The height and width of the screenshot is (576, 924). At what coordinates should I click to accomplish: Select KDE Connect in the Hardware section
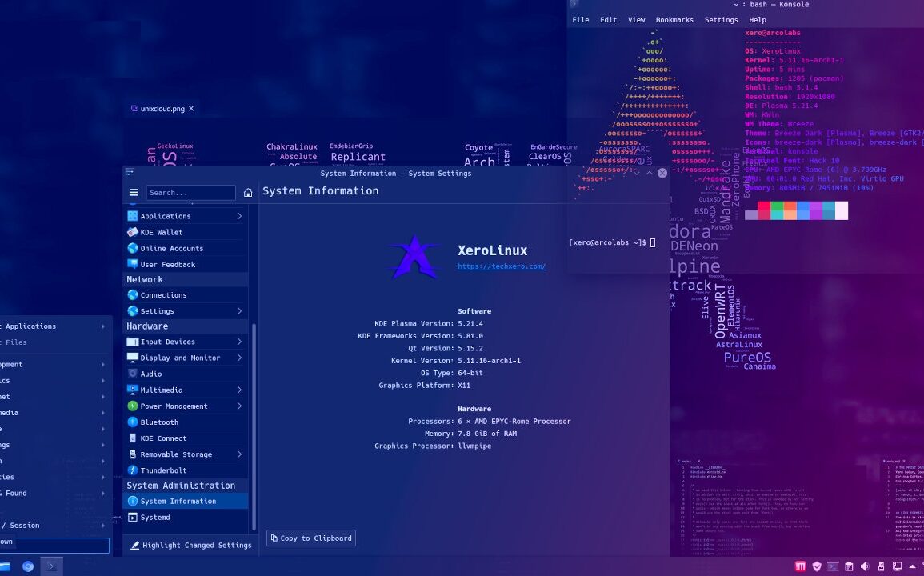coord(163,438)
